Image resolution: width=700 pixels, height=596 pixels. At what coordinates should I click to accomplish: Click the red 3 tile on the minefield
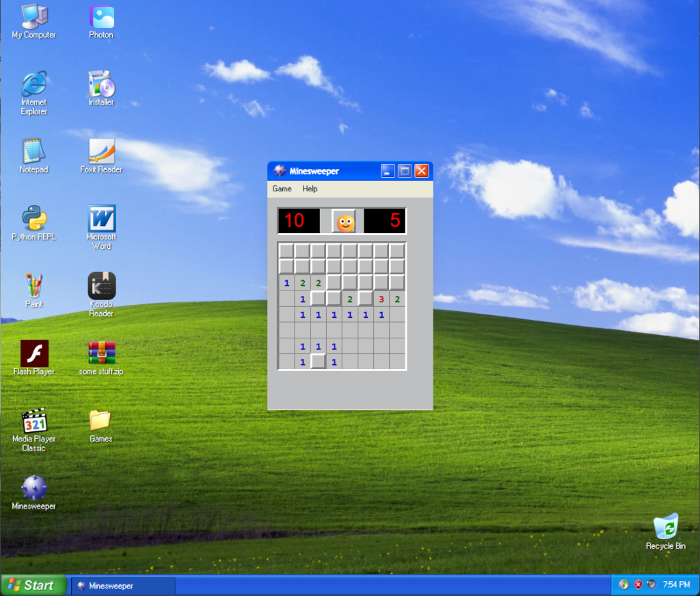(x=381, y=299)
